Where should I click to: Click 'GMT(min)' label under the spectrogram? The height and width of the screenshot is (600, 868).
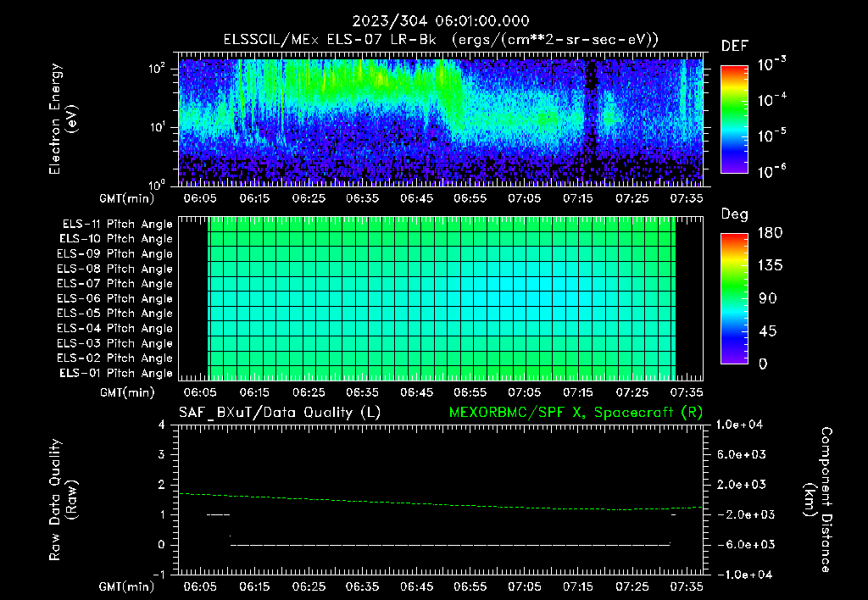[127, 198]
